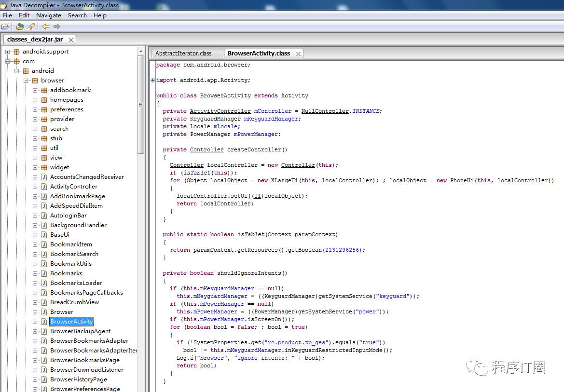Click the stub package icon
The height and width of the screenshot is (392, 564).
coord(44,138)
